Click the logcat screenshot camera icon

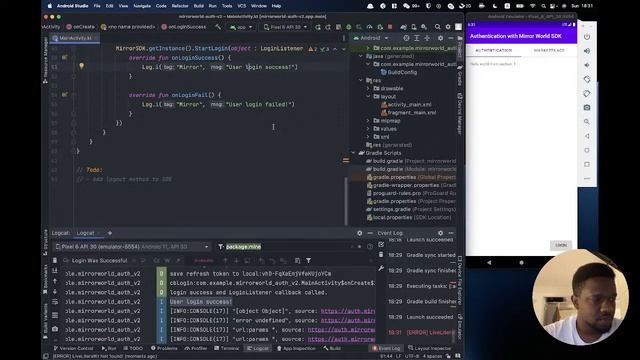tap(55, 329)
